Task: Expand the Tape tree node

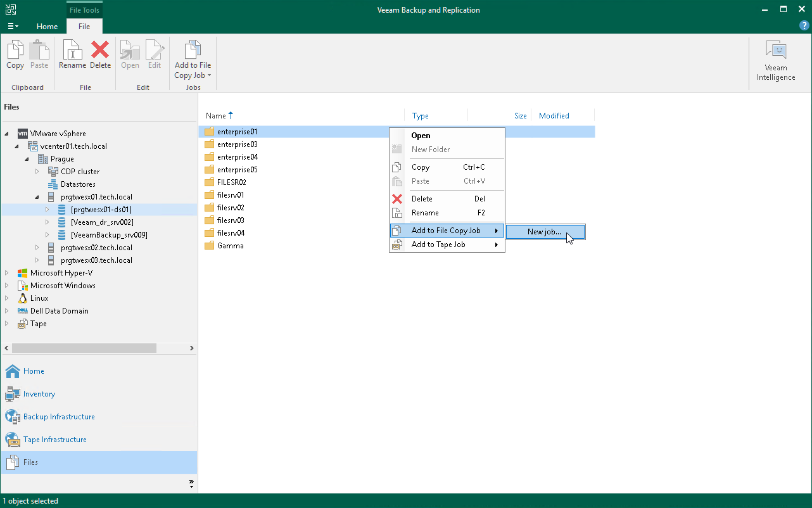Action: 7,324
